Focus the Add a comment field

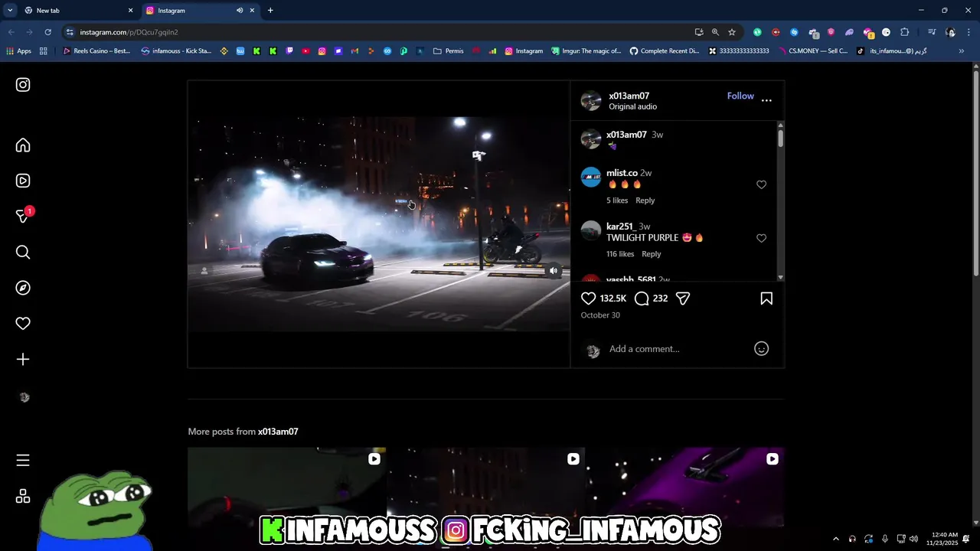point(677,349)
